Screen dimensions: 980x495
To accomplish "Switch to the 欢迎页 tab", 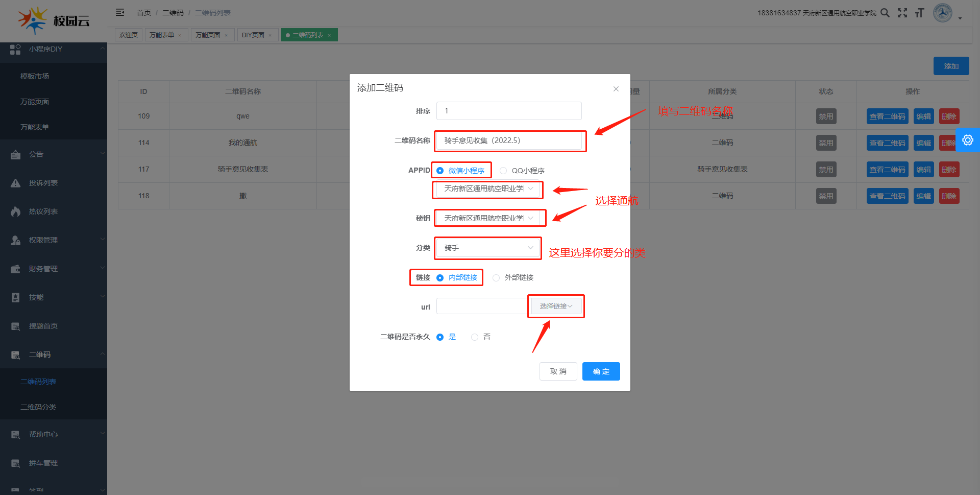I will tap(129, 35).
